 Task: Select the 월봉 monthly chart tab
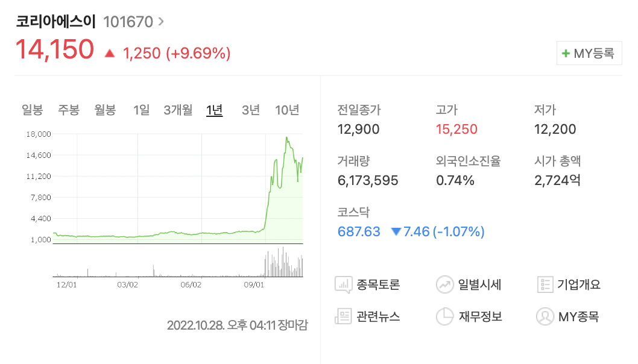(x=105, y=110)
